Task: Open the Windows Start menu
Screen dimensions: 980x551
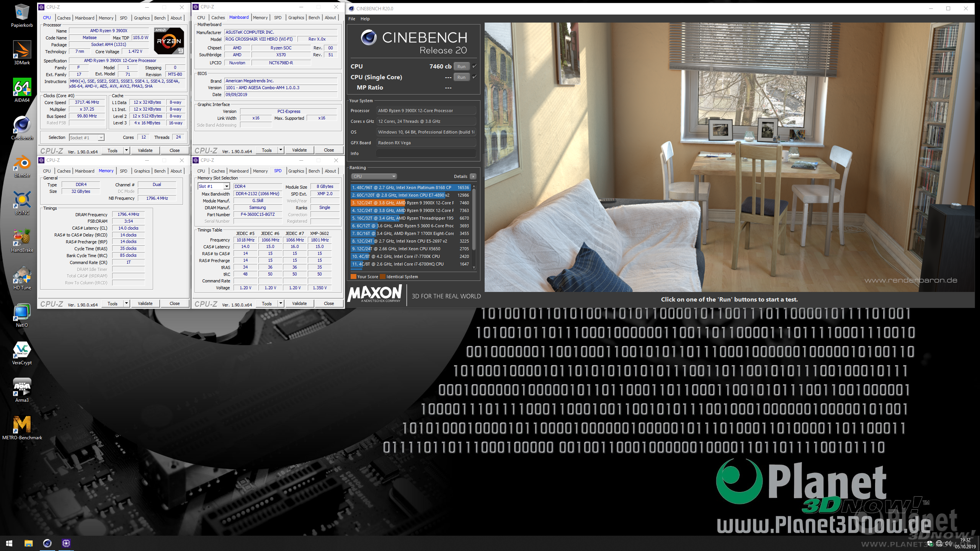Action: (9, 543)
